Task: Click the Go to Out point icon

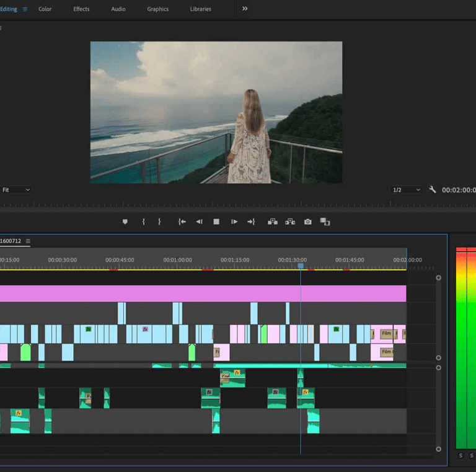Action: [251, 221]
